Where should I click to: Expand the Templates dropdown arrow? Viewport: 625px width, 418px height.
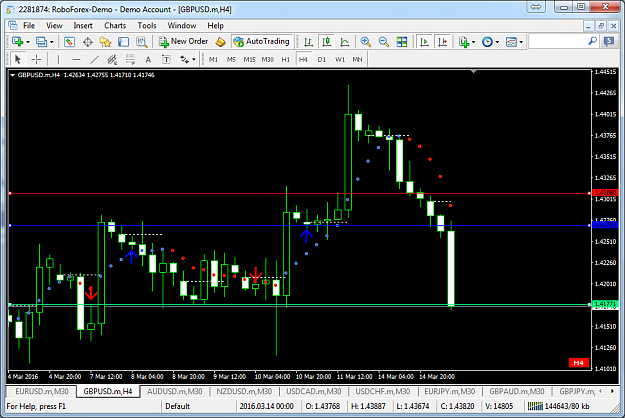coord(521,42)
